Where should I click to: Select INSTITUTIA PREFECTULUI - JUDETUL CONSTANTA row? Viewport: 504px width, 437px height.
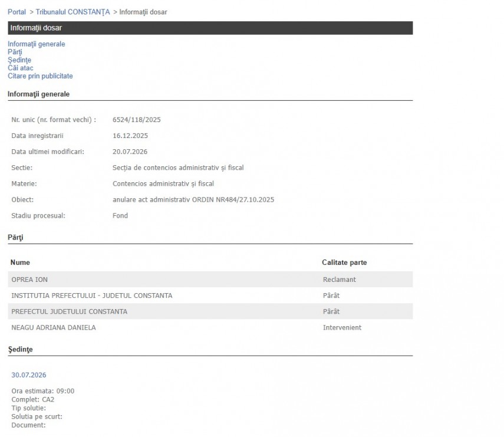(x=210, y=295)
